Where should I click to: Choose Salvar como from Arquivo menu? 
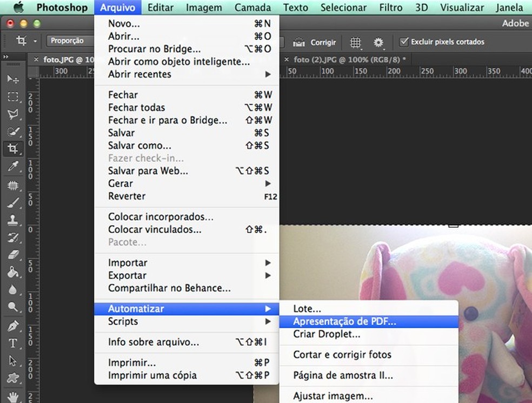click(x=187, y=146)
